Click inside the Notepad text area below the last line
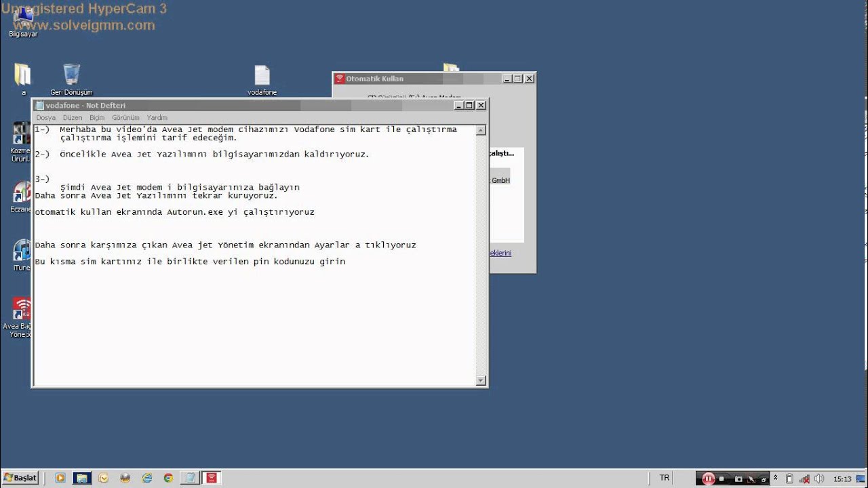This screenshot has height=488, width=868. 254,325
